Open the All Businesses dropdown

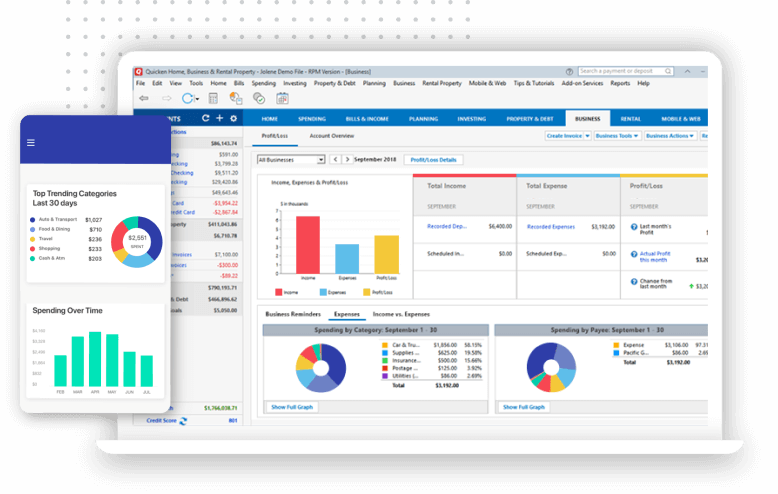(291, 160)
